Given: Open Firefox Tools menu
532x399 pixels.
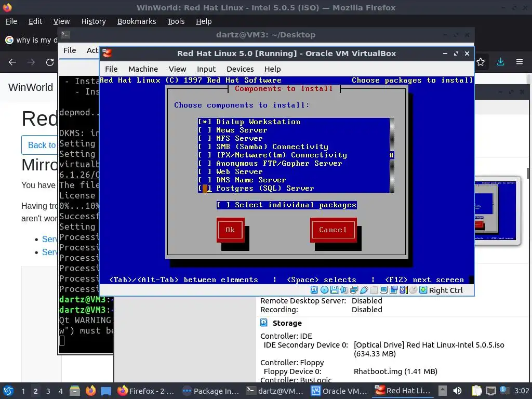Looking at the screenshot, I should click(176, 21).
